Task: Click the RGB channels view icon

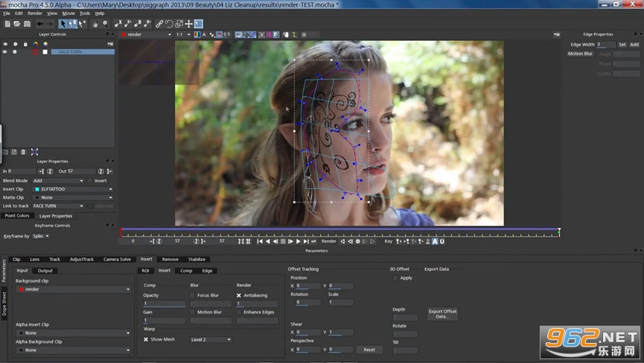Action: point(197,34)
